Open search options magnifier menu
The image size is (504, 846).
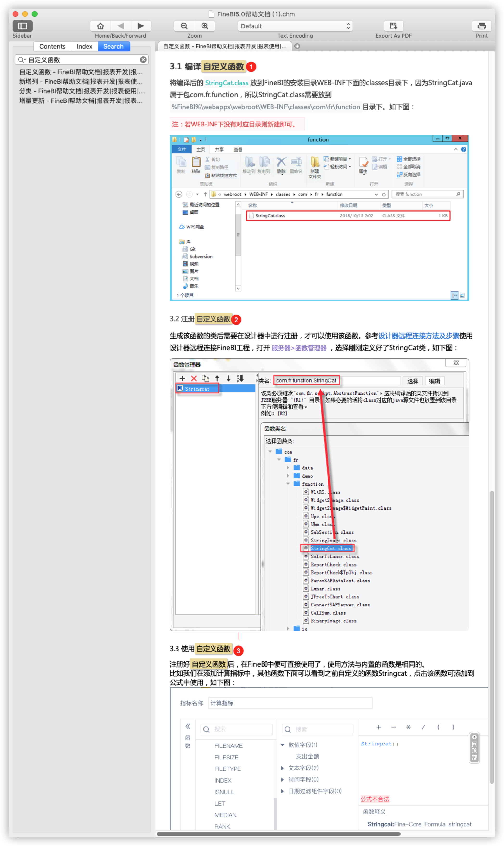(22, 60)
